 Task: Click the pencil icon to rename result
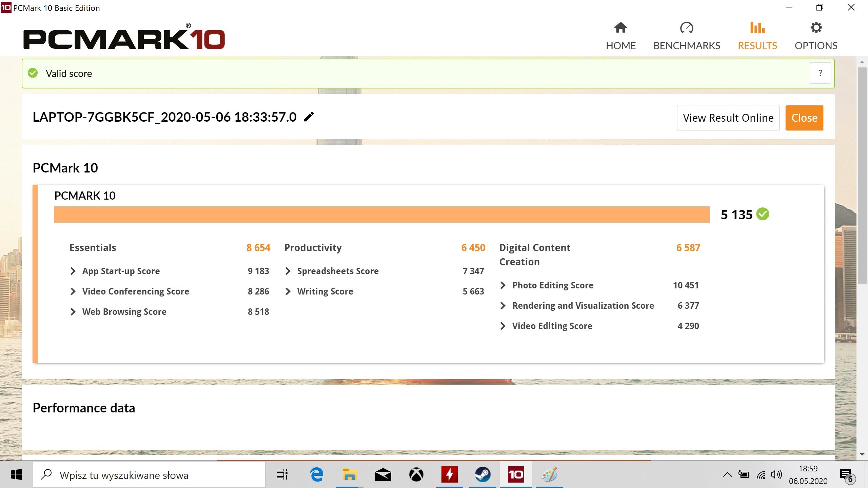[309, 117]
